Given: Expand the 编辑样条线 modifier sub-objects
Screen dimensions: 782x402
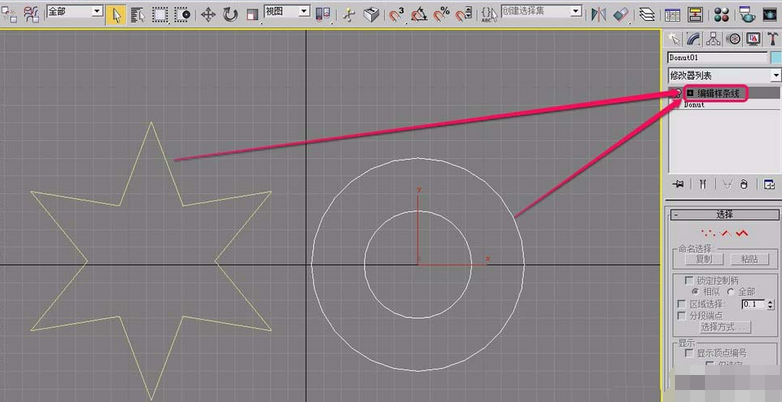Looking at the screenshot, I should pos(690,93).
